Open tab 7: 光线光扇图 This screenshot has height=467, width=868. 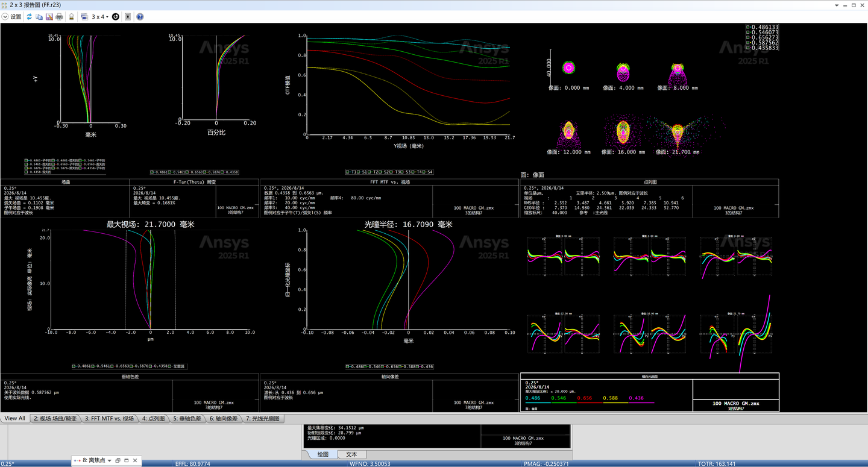coord(263,418)
